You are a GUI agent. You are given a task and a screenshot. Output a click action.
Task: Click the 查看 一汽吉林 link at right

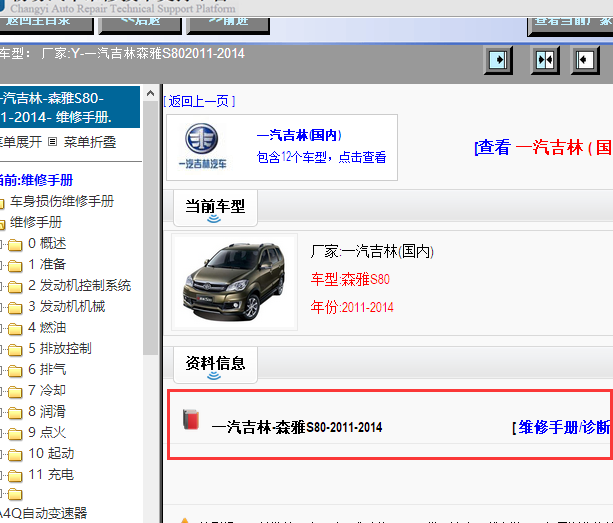click(x=543, y=148)
